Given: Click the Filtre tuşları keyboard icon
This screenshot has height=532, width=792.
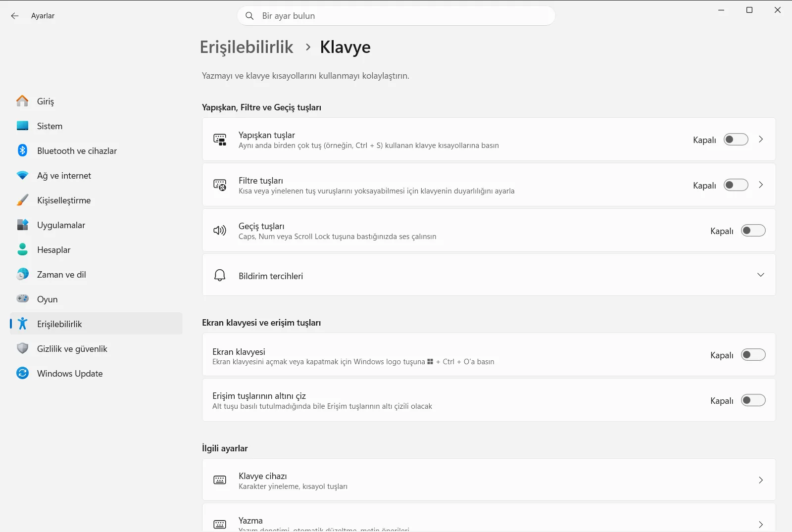Looking at the screenshot, I should pos(220,185).
